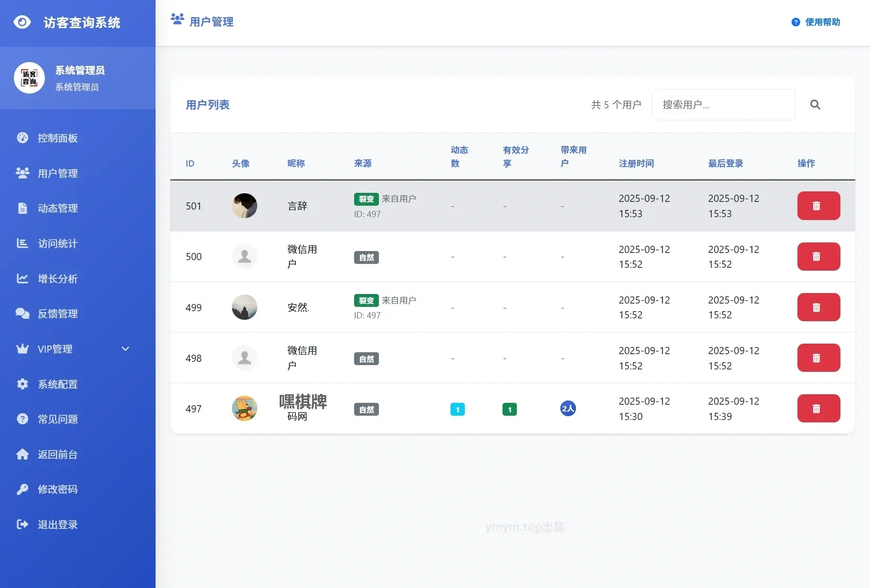Click the 增长分析 chart icon
Screen dimensions: 870x588
coord(22,278)
